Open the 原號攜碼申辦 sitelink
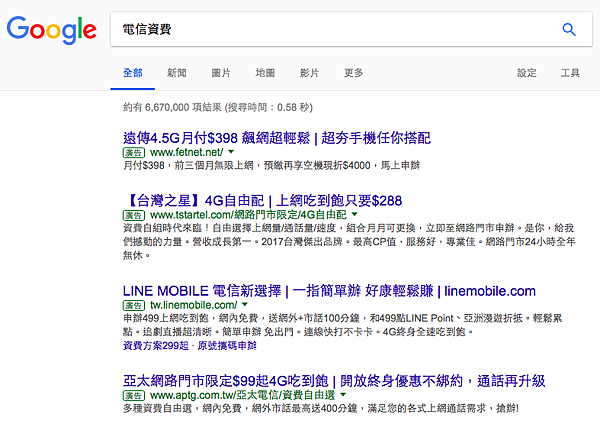Image resolution: width=600 pixels, height=424 pixels. [227, 346]
